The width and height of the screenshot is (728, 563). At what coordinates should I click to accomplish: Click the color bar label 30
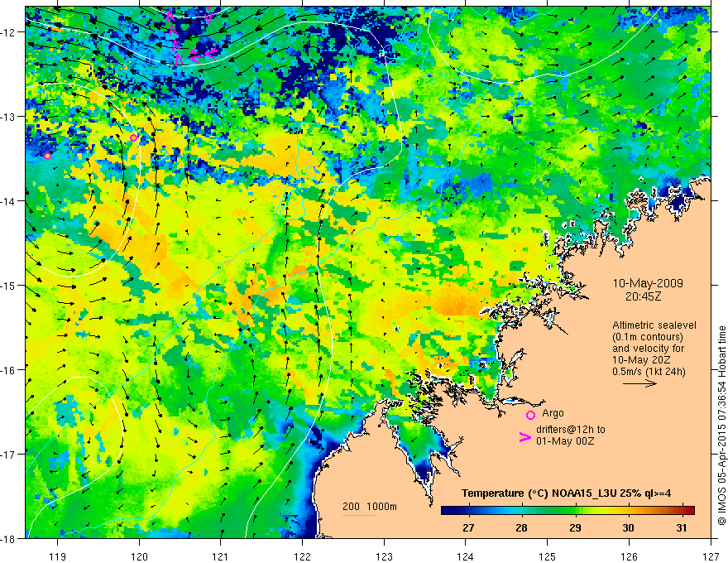[x=628, y=527]
